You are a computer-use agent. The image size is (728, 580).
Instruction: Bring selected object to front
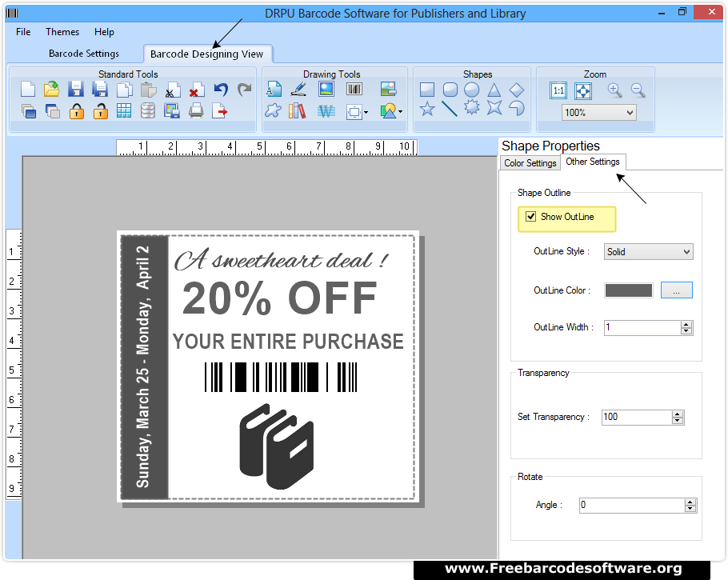click(29, 111)
